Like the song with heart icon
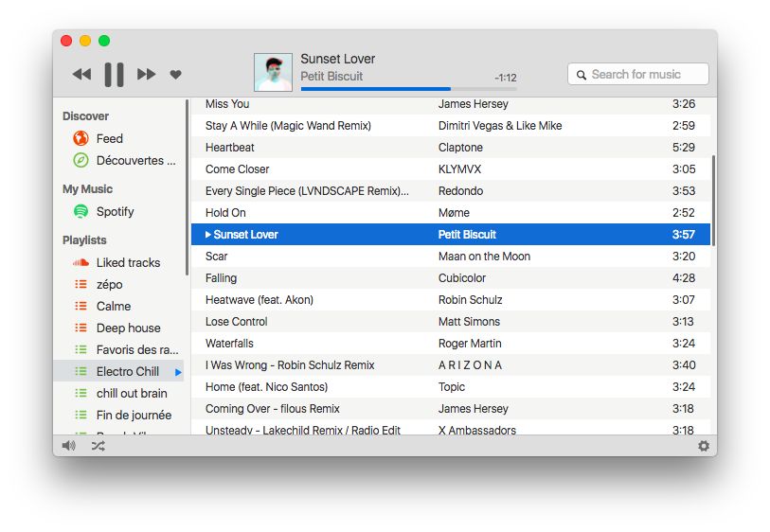 click(x=176, y=75)
